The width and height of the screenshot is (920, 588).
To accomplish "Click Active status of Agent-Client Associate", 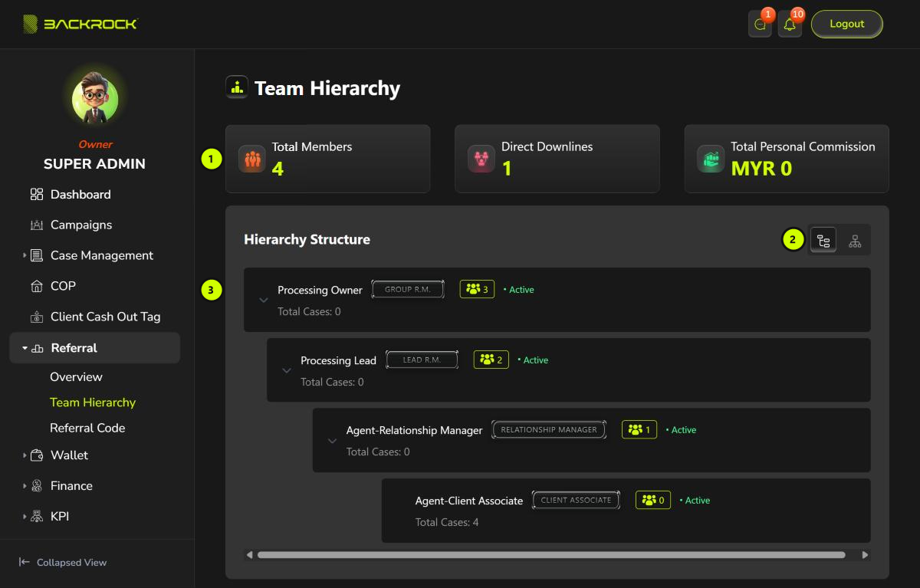I will coord(696,501).
